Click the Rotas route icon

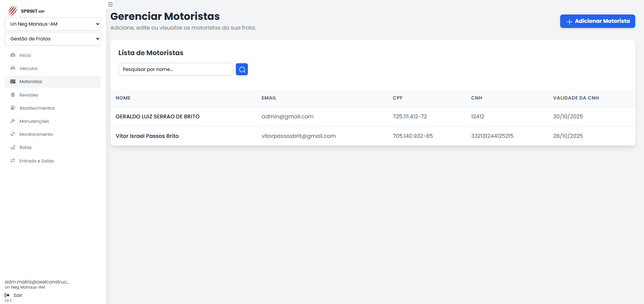[x=13, y=147]
